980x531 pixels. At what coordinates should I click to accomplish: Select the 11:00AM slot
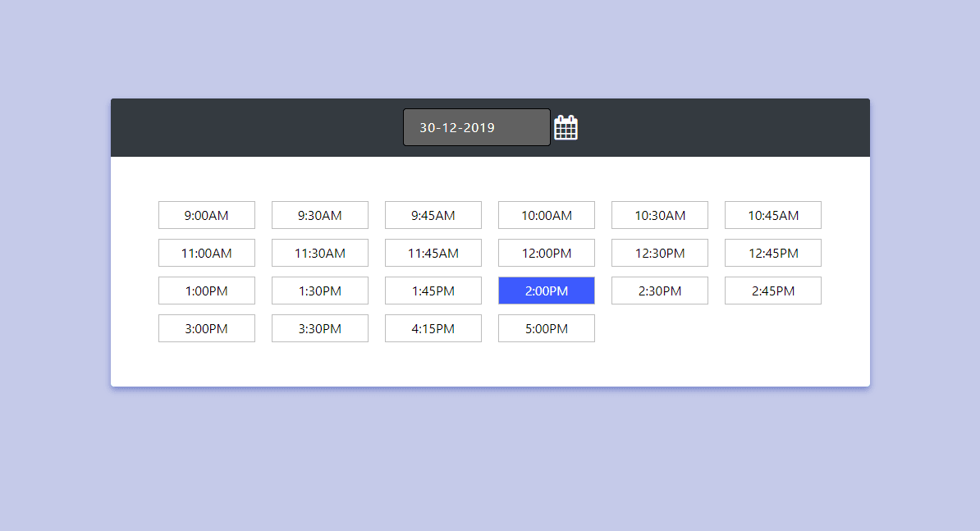207,253
